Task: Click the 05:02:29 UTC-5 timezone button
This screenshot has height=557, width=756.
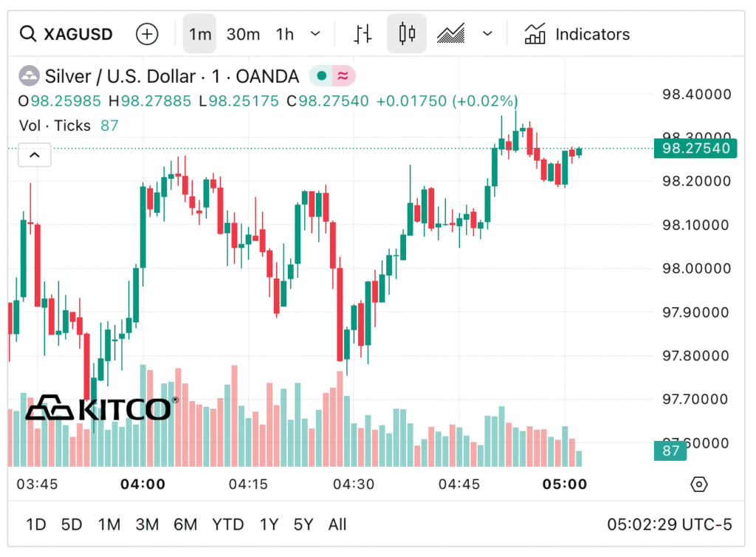Action: (669, 524)
